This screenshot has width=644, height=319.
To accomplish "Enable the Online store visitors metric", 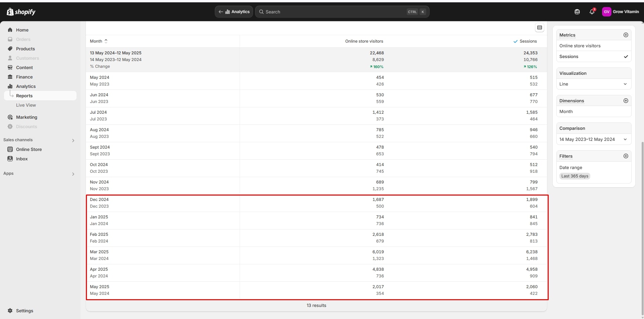I will coord(593,46).
